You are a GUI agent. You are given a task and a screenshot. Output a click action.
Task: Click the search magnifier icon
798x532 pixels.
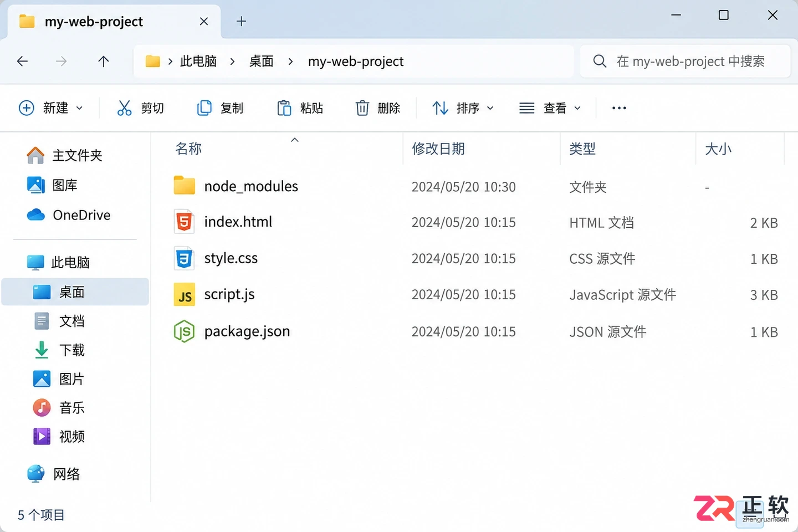pos(600,61)
